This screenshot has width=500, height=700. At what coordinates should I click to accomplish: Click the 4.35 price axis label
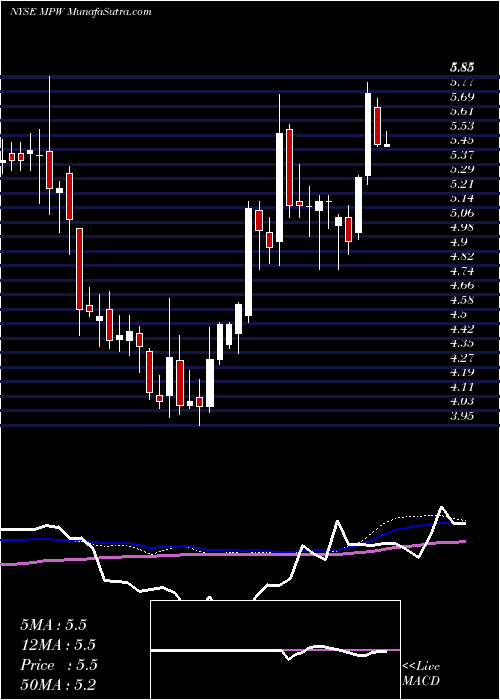pos(462,343)
